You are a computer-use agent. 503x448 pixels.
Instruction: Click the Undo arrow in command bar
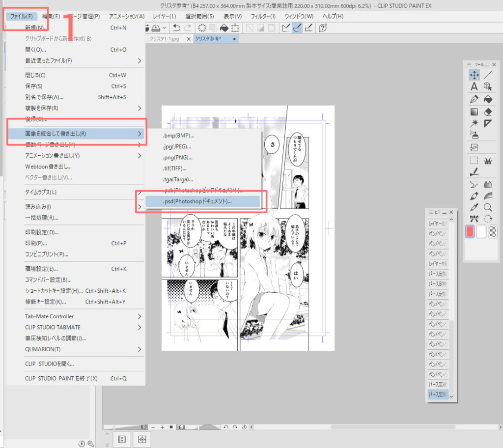point(176,28)
